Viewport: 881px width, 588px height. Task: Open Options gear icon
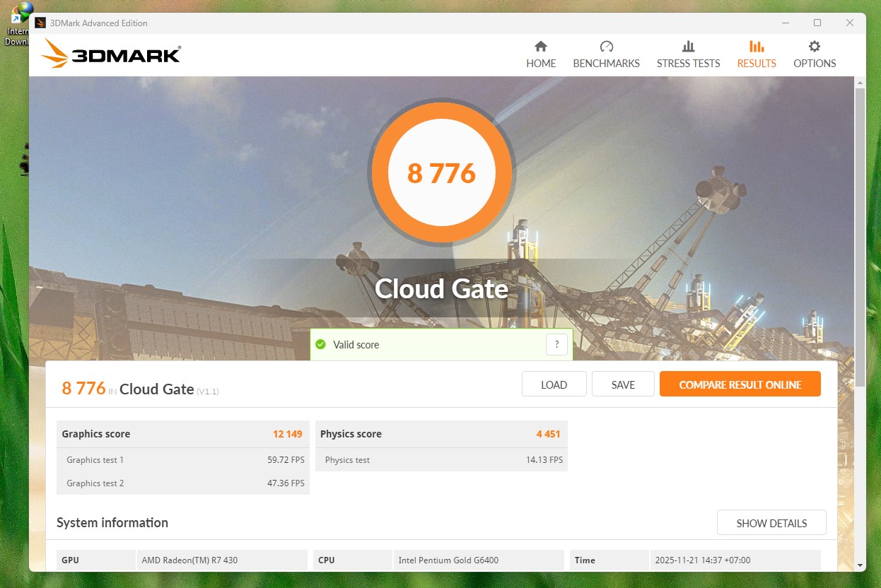[815, 47]
